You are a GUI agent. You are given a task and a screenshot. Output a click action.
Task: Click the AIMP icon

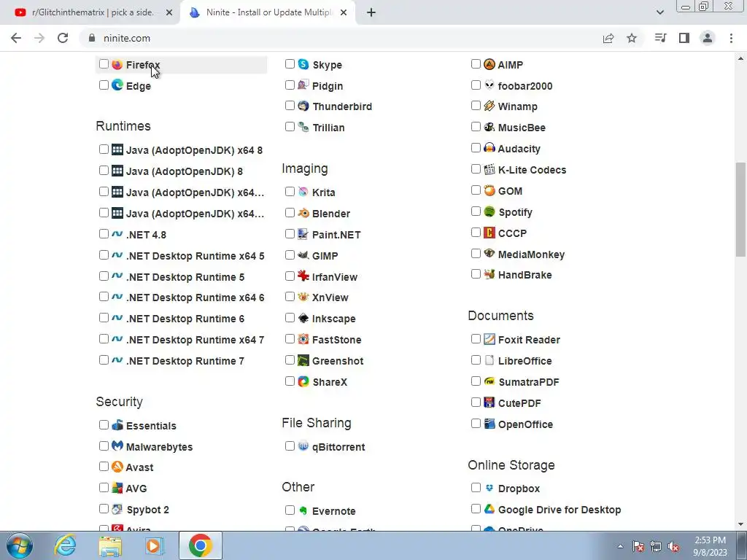489,64
